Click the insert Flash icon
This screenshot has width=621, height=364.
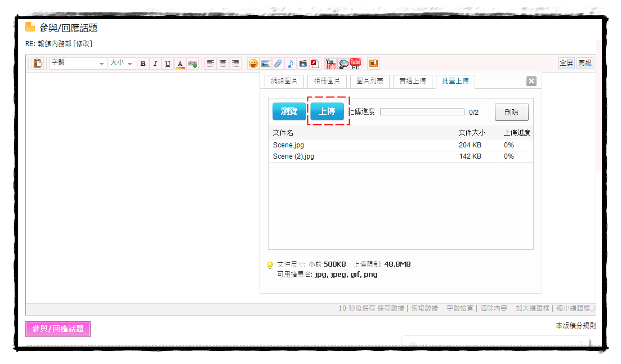pyautogui.click(x=315, y=64)
